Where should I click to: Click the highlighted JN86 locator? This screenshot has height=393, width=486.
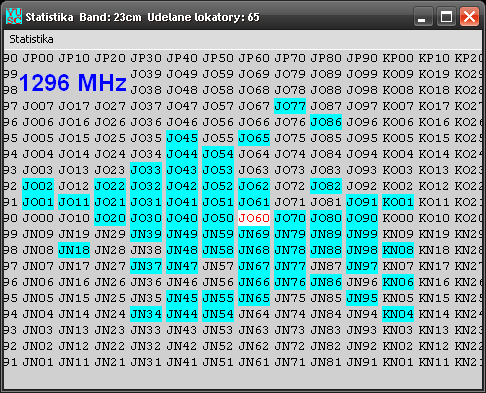point(326,282)
